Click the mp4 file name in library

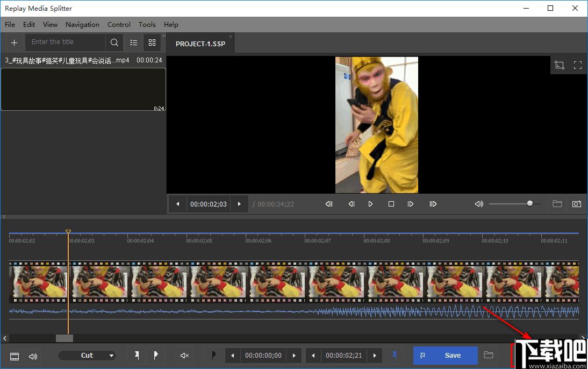(x=67, y=60)
